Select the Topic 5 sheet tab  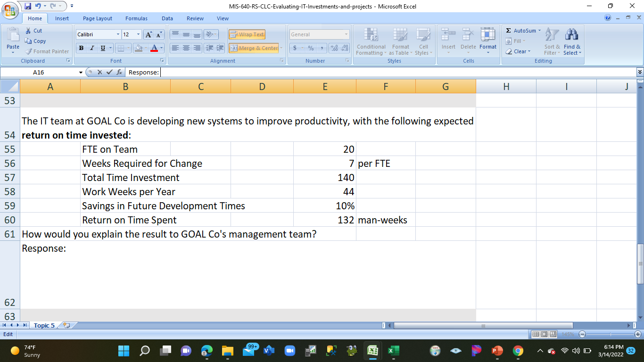(x=44, y=326)
